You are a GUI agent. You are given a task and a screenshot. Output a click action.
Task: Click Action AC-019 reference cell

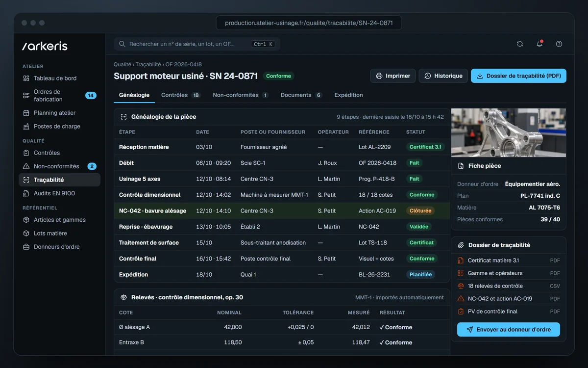click(377, 210)
